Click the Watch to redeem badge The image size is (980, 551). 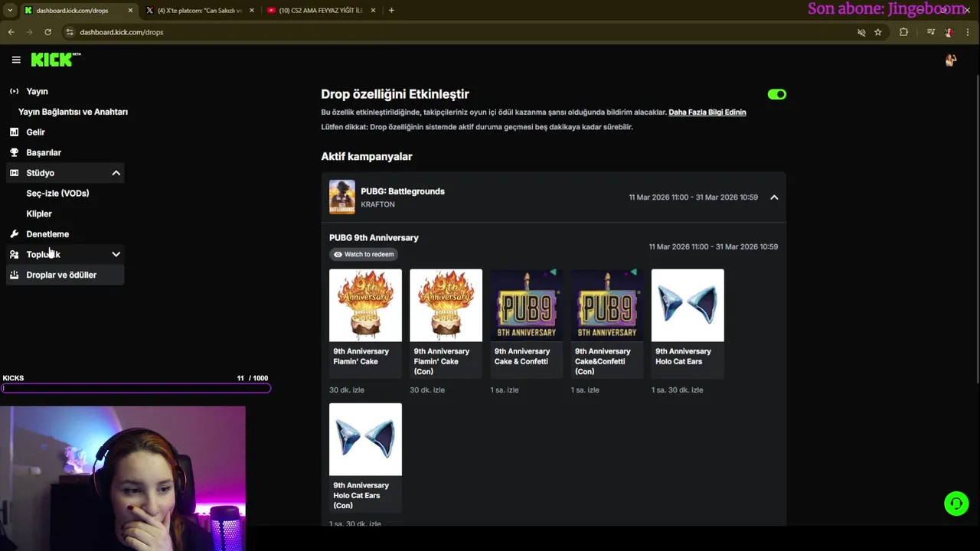coord(364,254)
